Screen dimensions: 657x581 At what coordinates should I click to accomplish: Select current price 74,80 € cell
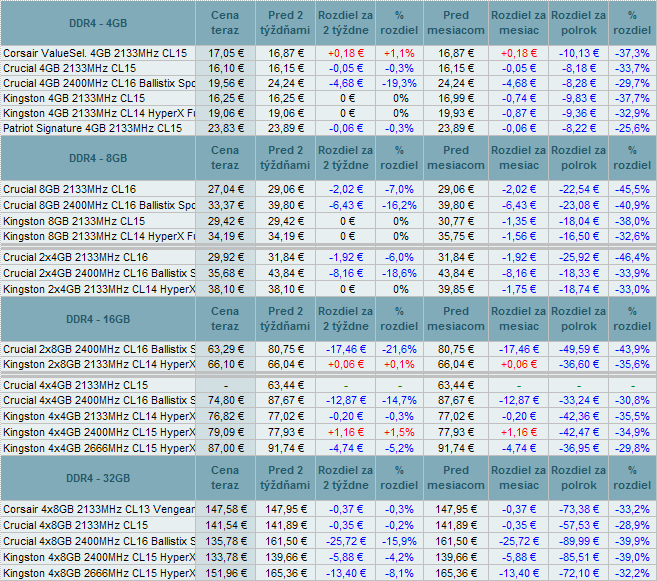pos(225,400)
